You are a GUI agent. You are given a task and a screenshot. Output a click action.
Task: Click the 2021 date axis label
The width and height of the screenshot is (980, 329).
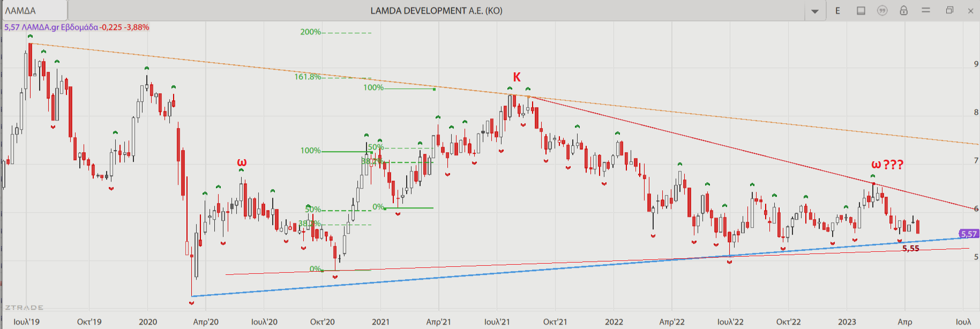coord(381,322)
